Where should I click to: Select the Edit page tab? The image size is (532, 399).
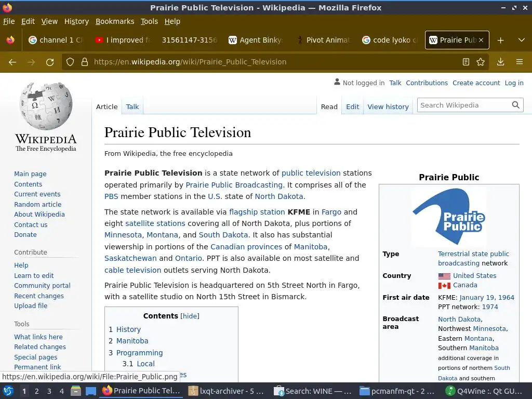pyautogui.click(x=353, y=107)
